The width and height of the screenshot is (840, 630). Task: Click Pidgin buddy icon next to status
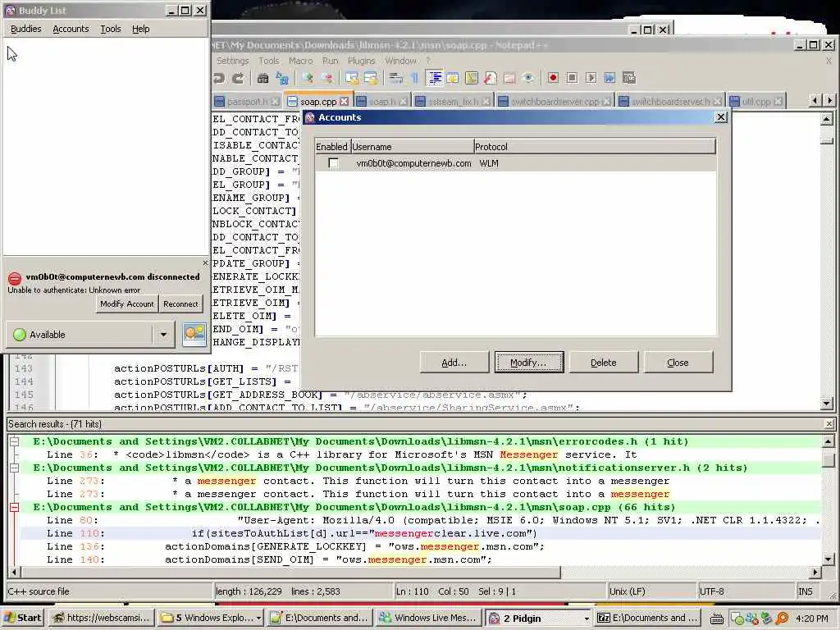(194, 335)
